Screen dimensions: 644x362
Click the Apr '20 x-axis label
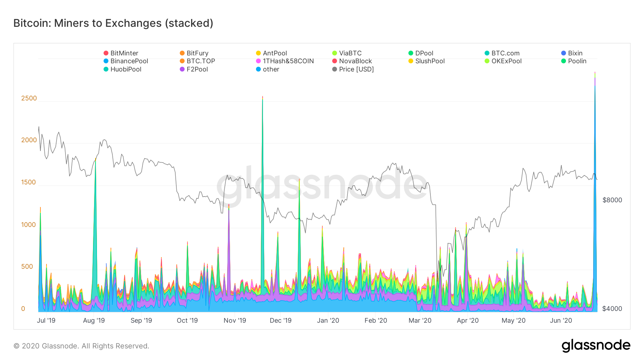pyautogui.click(x=468, y=321)
